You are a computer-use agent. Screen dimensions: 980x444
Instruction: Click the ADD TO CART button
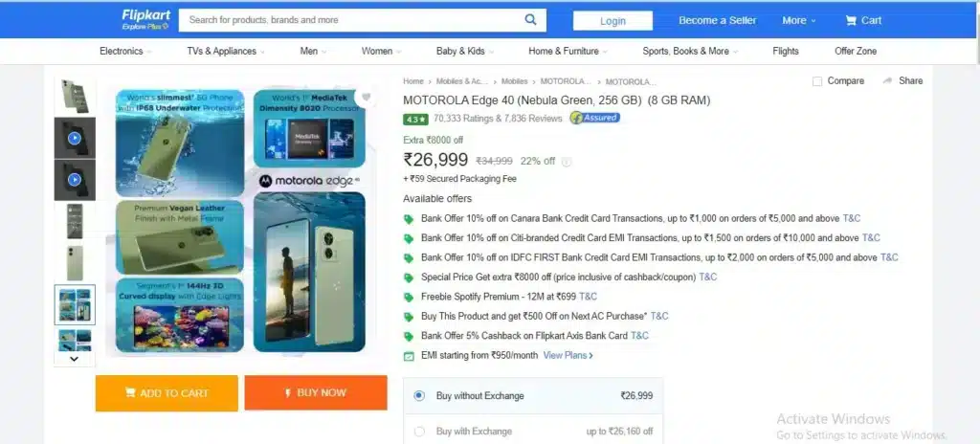tap(167, 393)
